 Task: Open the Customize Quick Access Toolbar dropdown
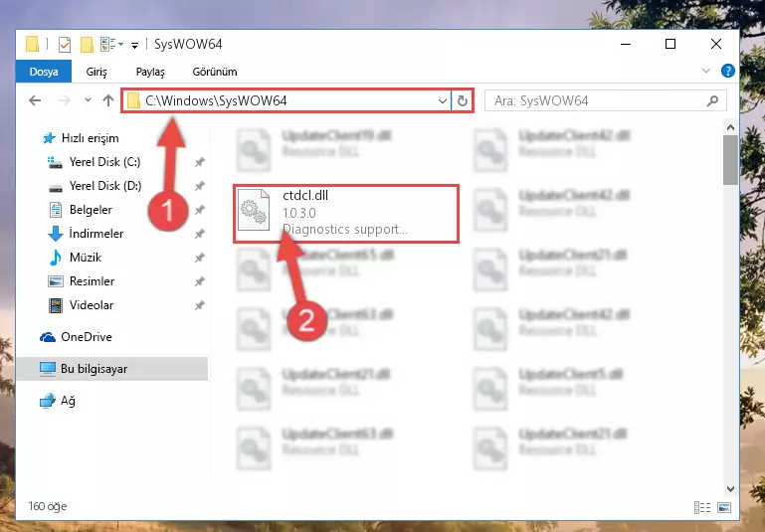134,45
